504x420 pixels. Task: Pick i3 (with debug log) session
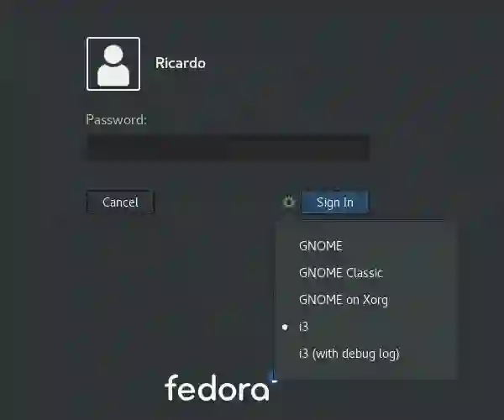[x=366, y=354]
